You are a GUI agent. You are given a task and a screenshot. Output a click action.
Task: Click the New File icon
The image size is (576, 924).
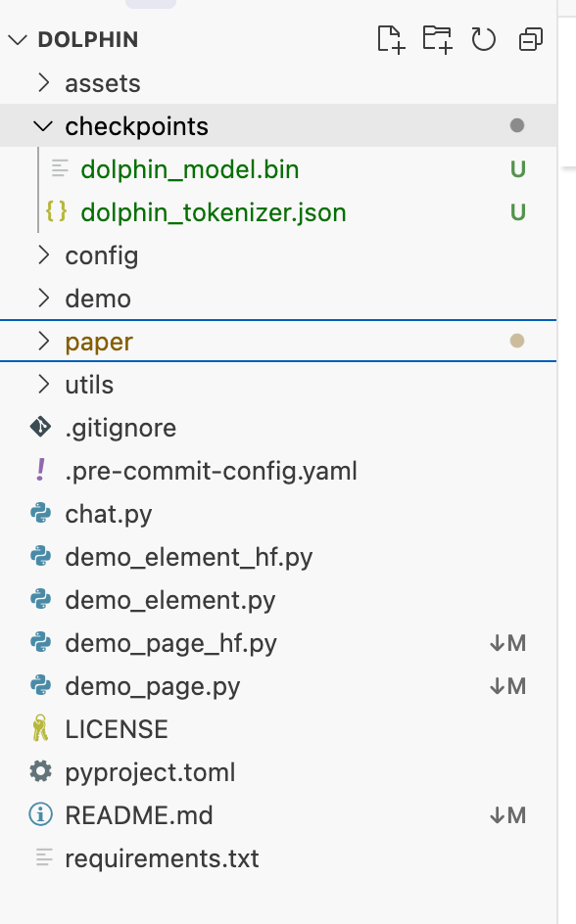click(x=391, y=40)
